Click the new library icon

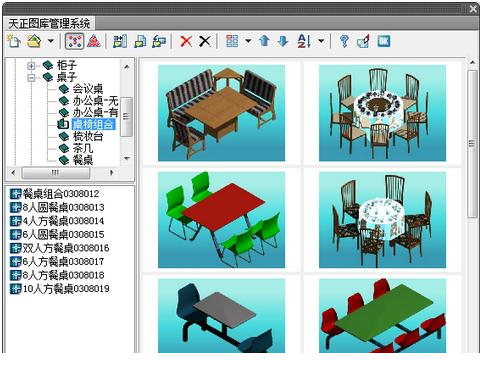[14, 41]
